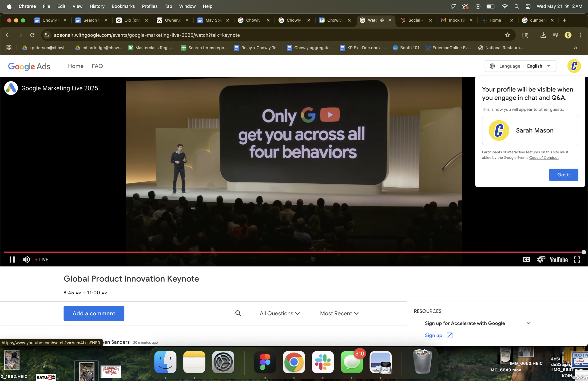Image resolution: width=588 pixels, height=381 pixels.
Task: Open Search terms repo... bookmark
Action: click(204, 48)
